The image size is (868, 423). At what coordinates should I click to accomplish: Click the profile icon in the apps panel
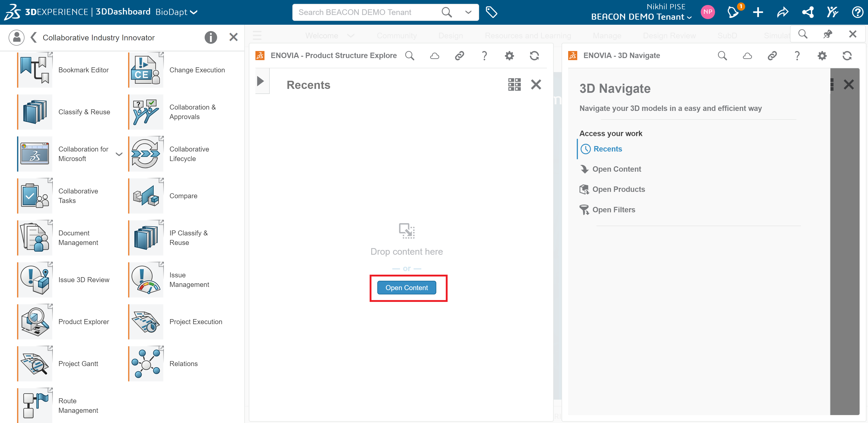[x=17, y=37]
